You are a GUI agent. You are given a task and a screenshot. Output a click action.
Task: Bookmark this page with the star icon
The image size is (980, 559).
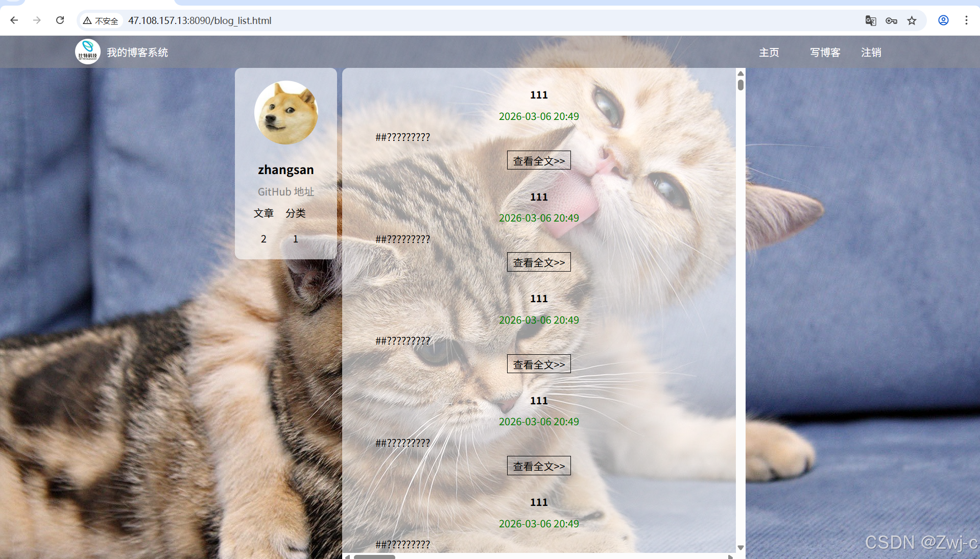(912, 20)
